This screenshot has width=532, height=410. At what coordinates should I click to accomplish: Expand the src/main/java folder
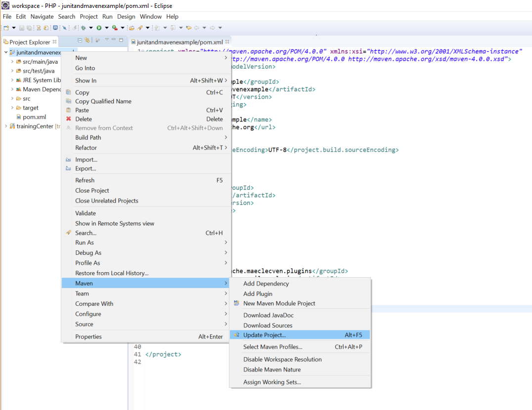(12, 62)
